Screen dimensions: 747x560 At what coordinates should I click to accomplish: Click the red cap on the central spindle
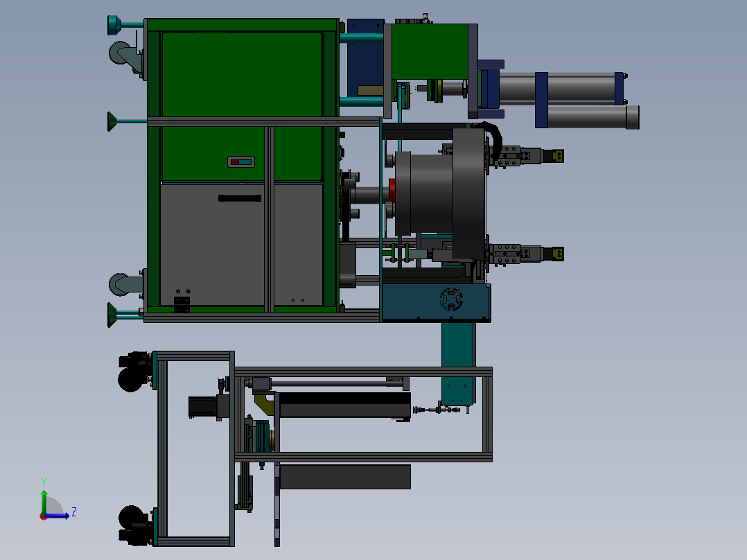click(x=392, y=190)
